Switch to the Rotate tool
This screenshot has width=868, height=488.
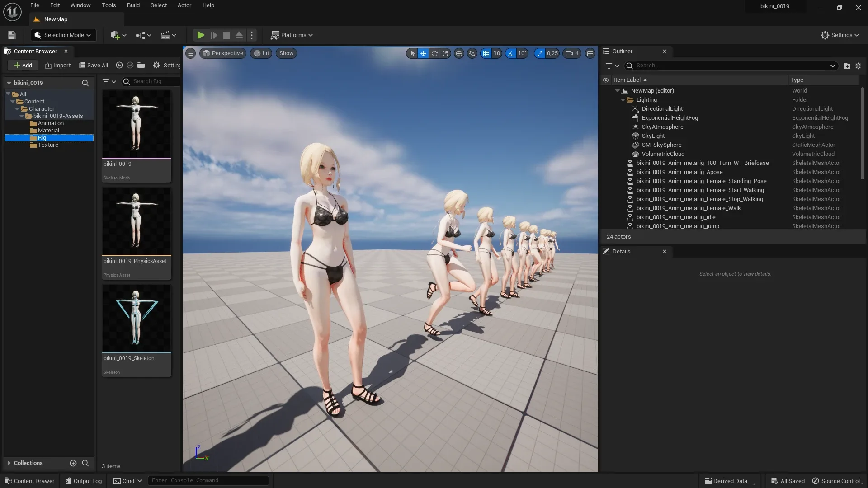coord(434,53)
